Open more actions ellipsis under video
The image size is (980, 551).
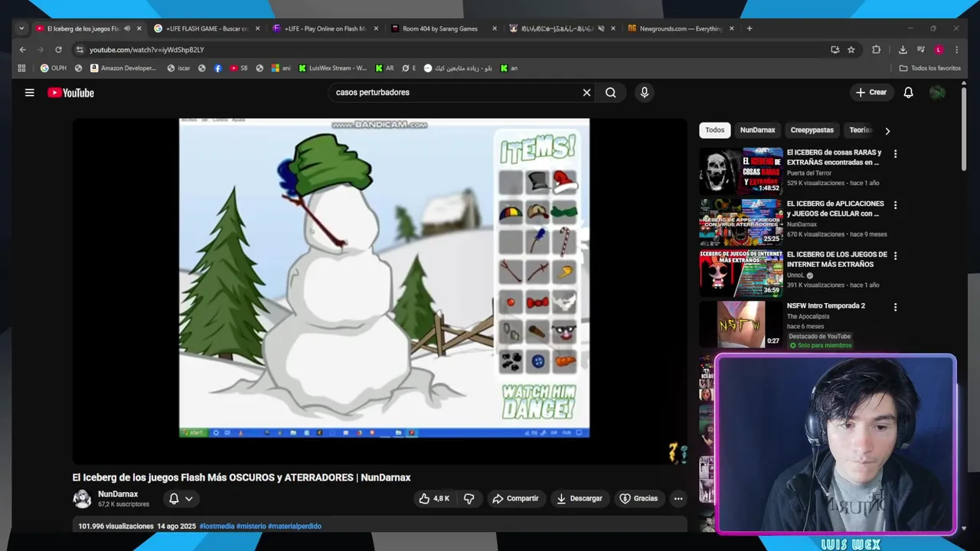pyautogui.click(x=678, y=498)
